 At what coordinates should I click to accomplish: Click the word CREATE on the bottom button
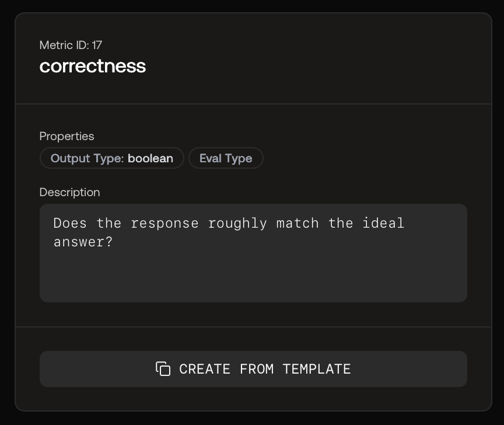point(205,369)
